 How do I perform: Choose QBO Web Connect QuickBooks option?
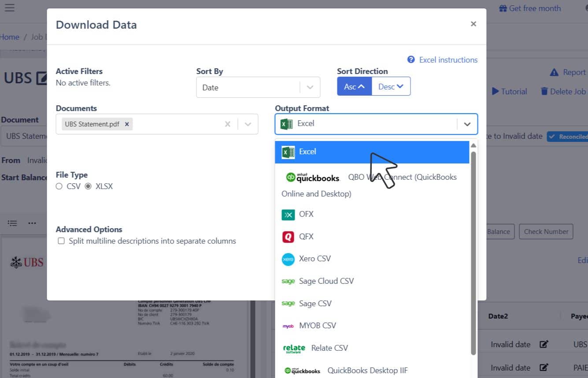(x=372, y=185)
